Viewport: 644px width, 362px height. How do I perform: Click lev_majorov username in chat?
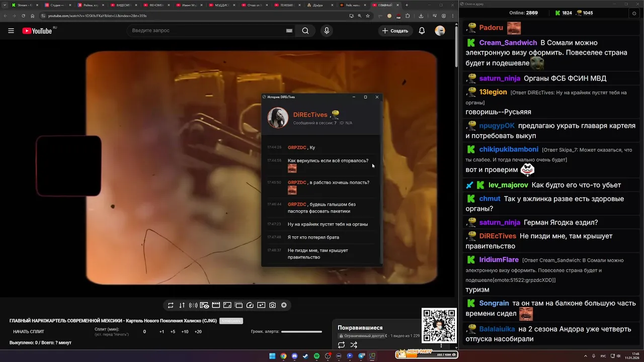[509, 185]
